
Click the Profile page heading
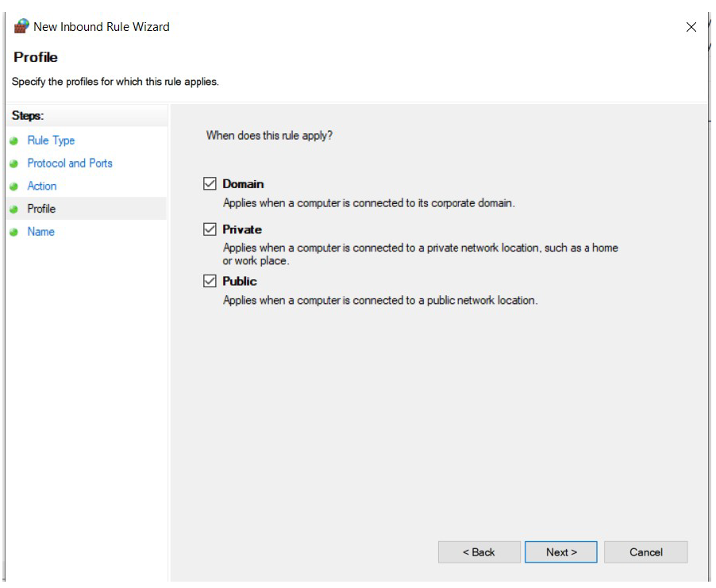36,57
